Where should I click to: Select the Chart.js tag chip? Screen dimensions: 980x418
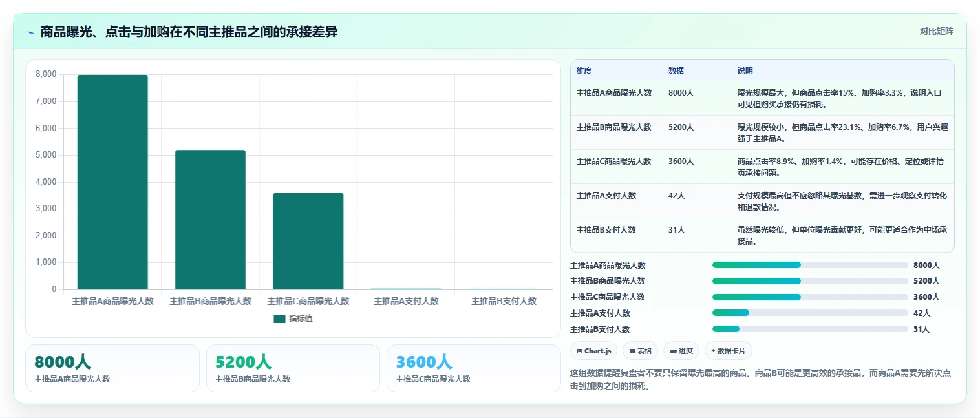click(593, 351)
